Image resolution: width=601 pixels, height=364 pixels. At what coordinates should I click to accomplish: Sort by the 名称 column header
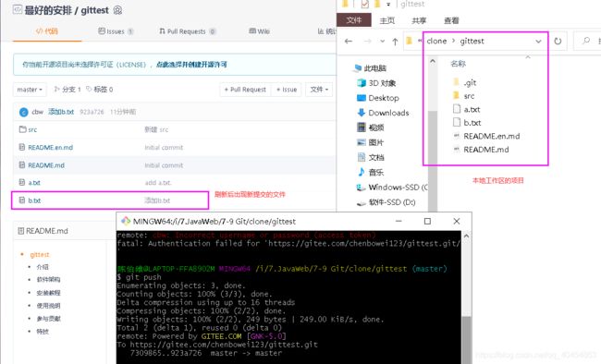[x=458, y=64]
